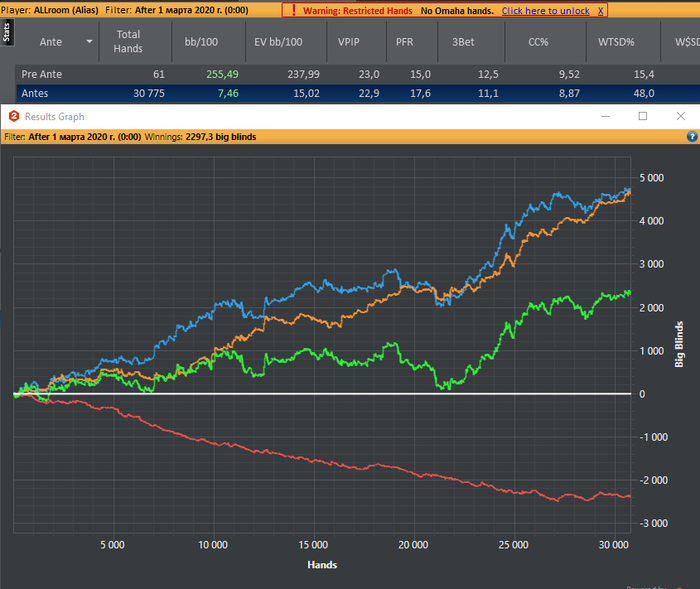Viewport: 700px width, 589px height.
Task: Click the 11,1 3Bet cell
Action: click(488, 93)
